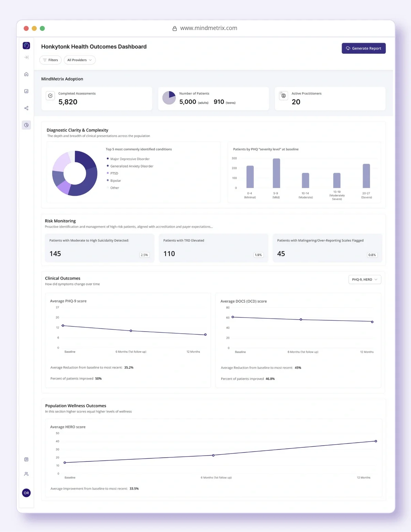Click the 910 teens patient count
Viewport: 411px width, 532px height.
click(x=219, y=102)
